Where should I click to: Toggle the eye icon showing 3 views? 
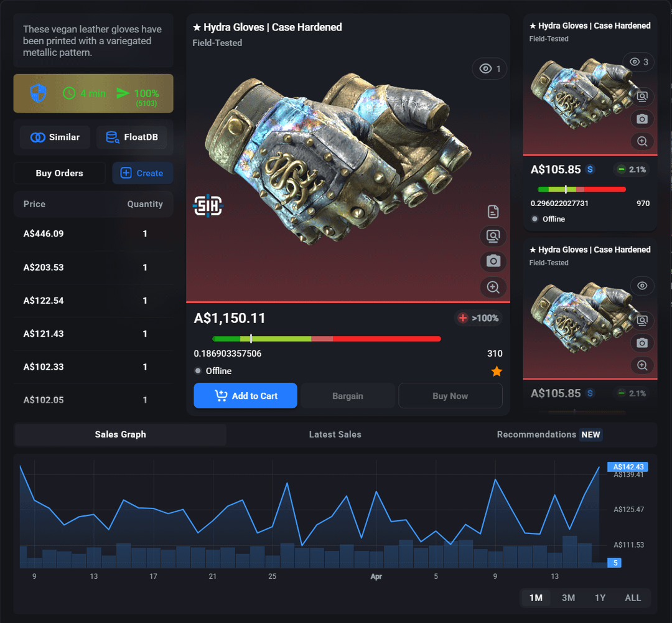tap(639, 62)
